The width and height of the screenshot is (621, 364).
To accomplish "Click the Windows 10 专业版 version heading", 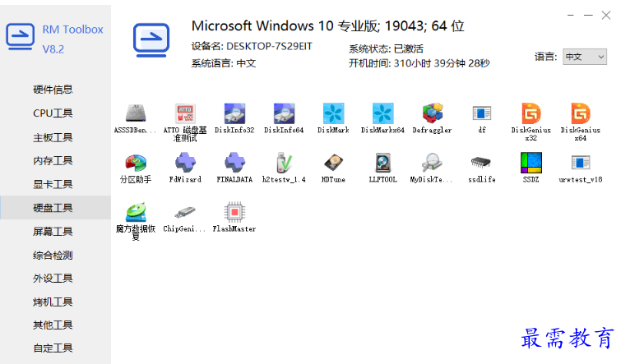I will click(327, 26).
